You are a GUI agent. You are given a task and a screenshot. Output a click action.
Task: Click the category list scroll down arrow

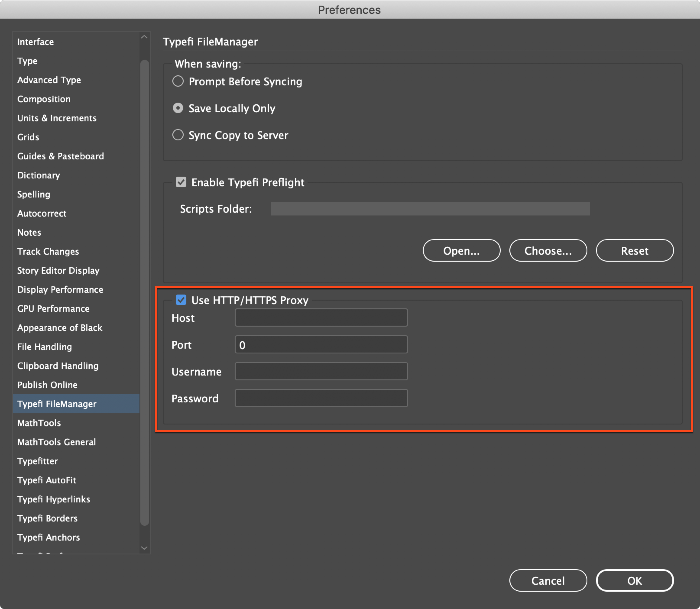[144, 548]
